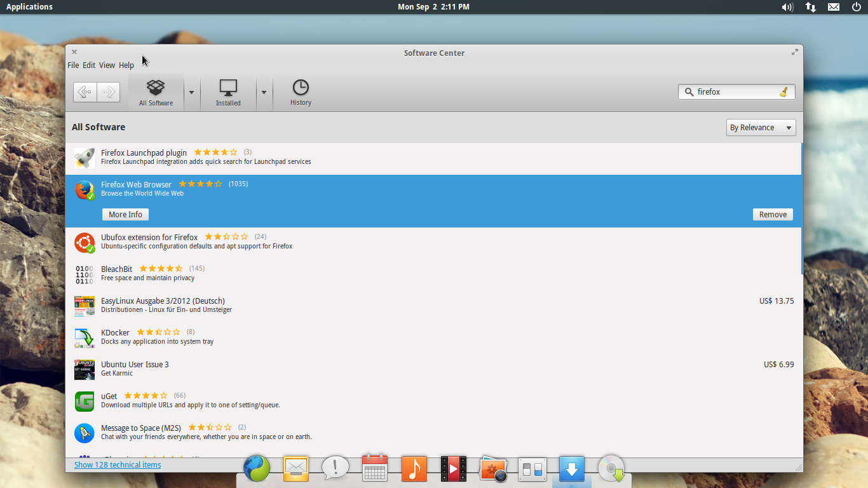Open the chat bubble app in dock
This screenshot has height=488, width=868.
[336, 469]
